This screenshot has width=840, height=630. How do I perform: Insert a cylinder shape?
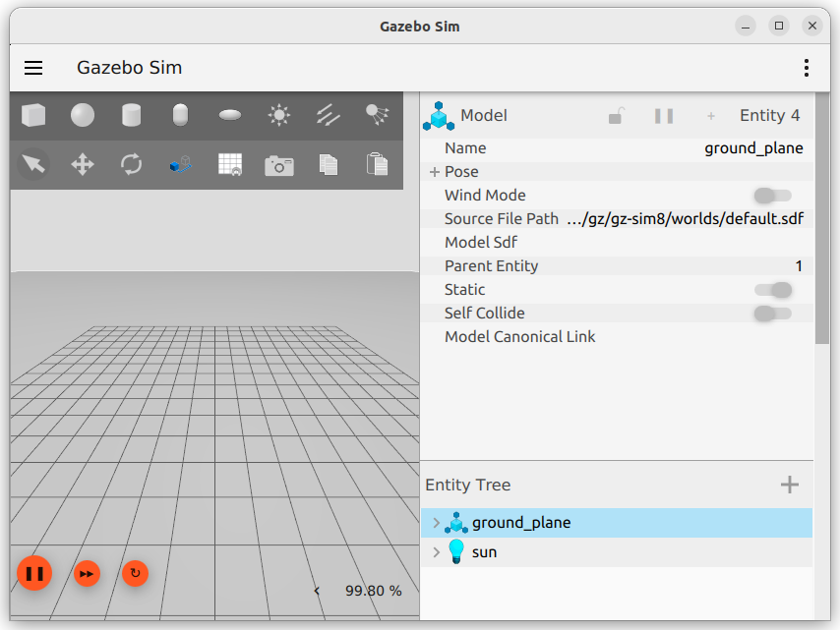click(x=131, y=116)
